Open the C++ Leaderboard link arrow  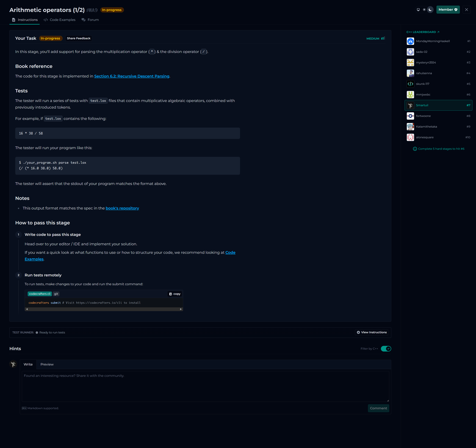(x=438, y=32)
